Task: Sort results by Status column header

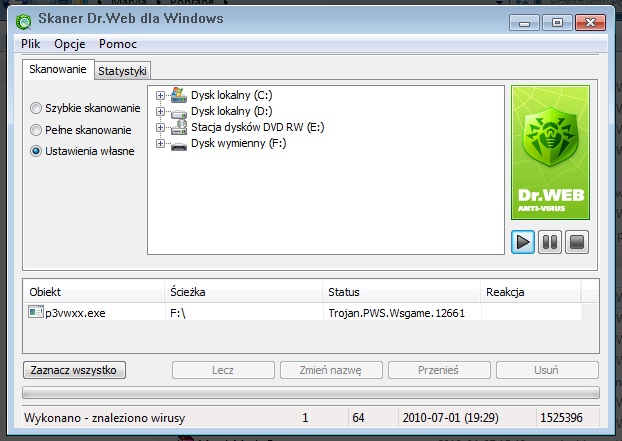Action: pos(401,292)
